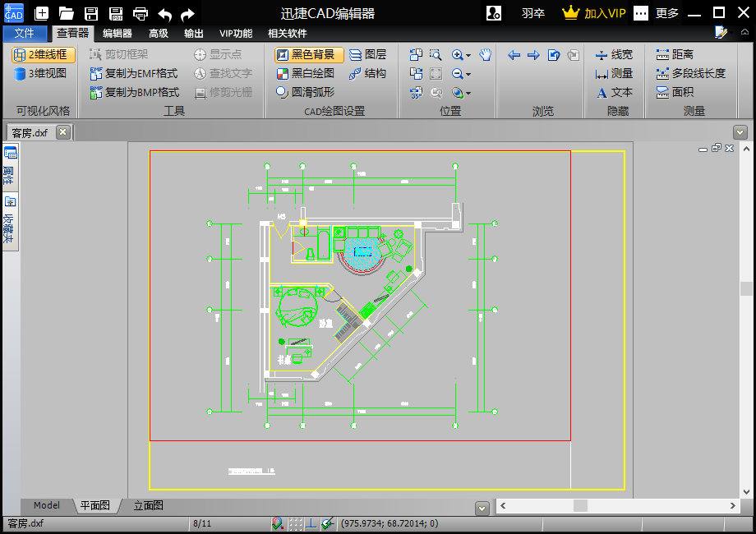The height and width of the screenshot is (534, 756).
Task: Redo the last action
Action: point(187,15)
